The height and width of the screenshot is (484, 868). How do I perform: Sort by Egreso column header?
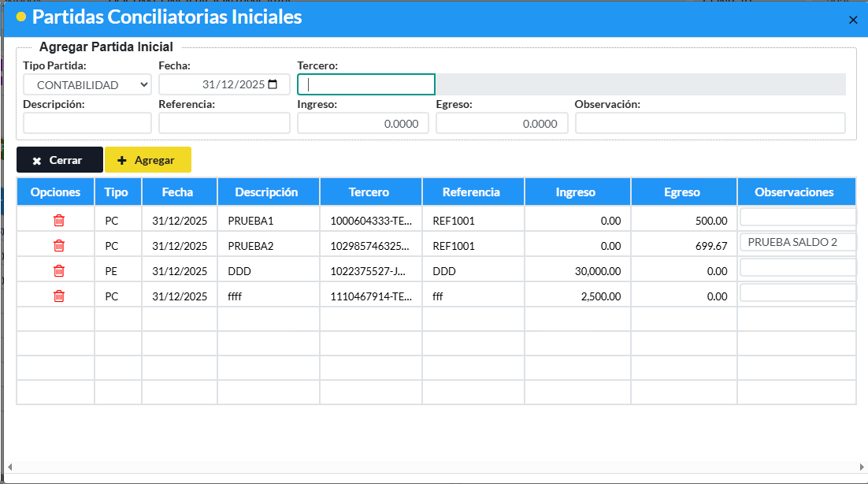(x=684, y=192)
